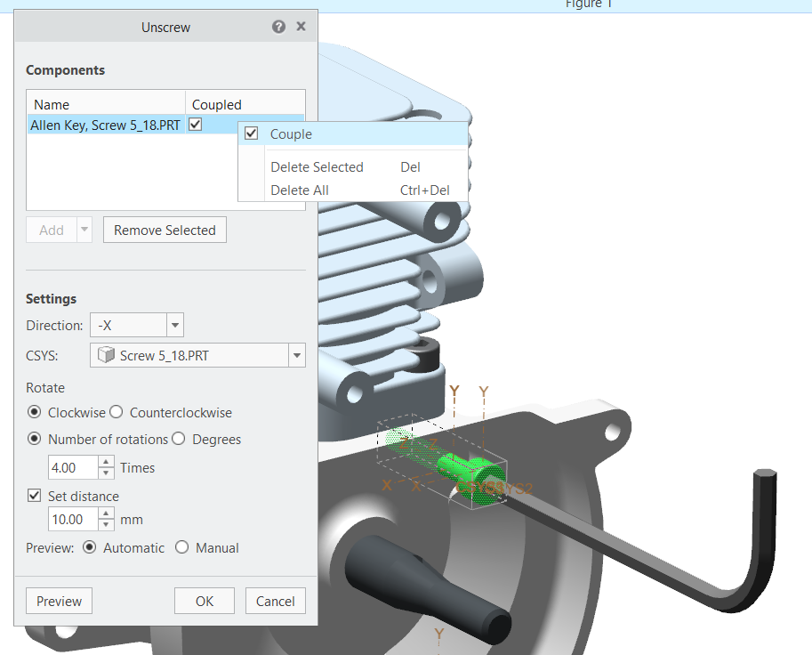Open the Direction dropdown showing -X

tap(175, 325)
